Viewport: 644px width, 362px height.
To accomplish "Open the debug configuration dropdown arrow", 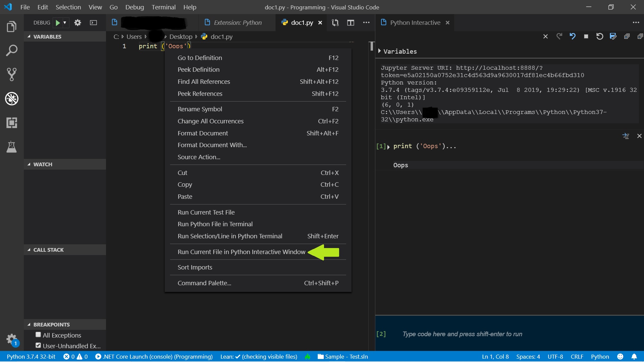I will click(65, 22).
